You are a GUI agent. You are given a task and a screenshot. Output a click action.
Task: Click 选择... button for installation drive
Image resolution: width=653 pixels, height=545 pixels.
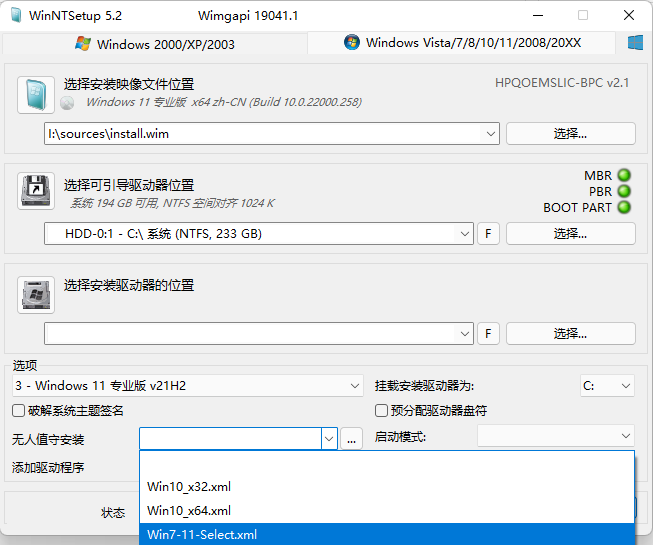tap(571, 333)
